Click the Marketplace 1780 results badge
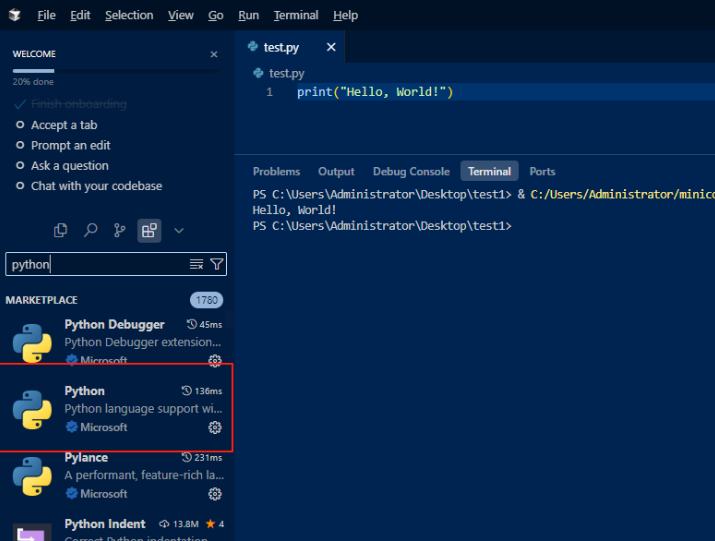Viewport: 715px width, 541px height. [207, 300]
